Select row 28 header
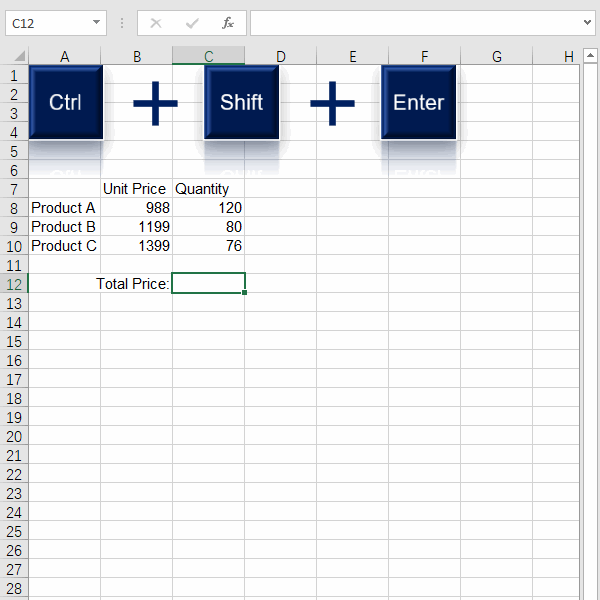 (14, 588)
